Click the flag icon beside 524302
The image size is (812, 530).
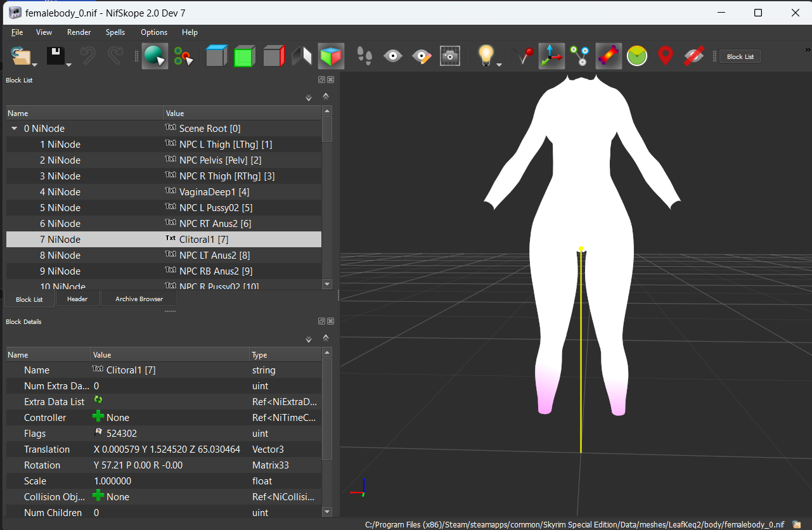pos(98,432)
